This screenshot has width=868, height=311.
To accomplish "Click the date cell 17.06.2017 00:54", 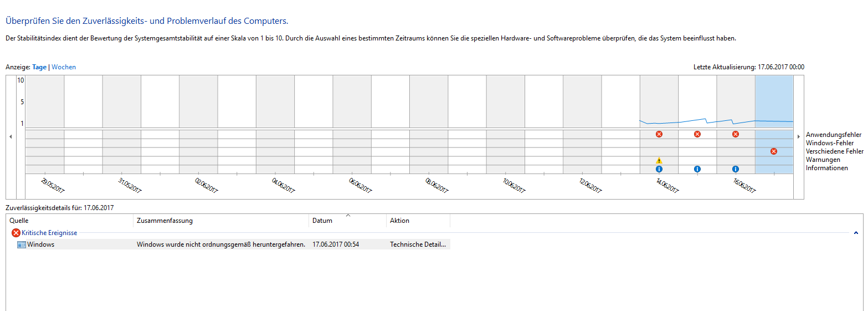I will tap(336, 244).
